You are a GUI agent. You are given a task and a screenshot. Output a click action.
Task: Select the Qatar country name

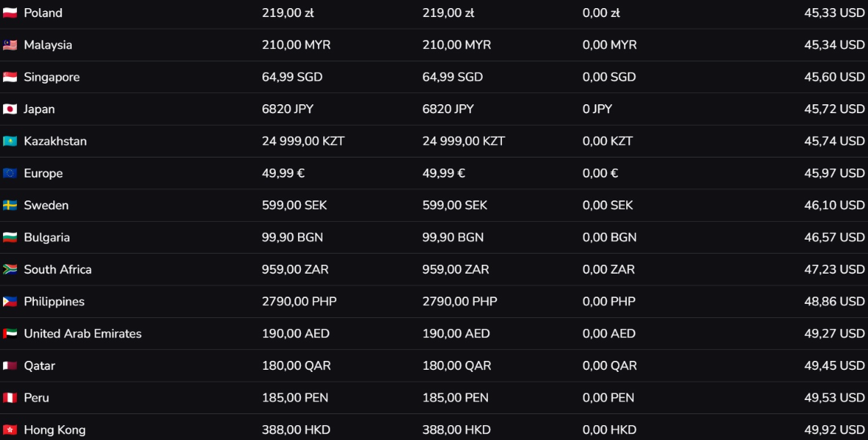coord(39,366)
